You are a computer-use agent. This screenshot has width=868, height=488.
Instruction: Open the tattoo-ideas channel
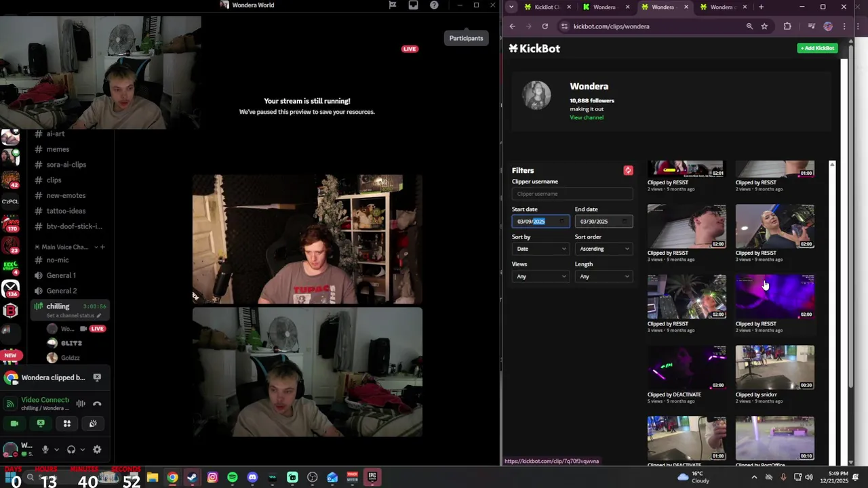click(66, 211)
